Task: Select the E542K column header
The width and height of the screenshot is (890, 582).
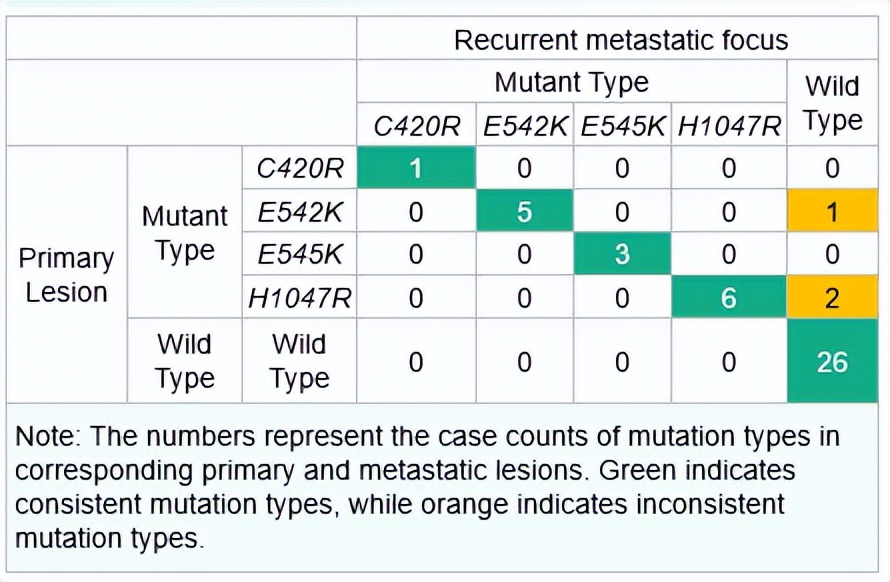Action: pos(524,127)
